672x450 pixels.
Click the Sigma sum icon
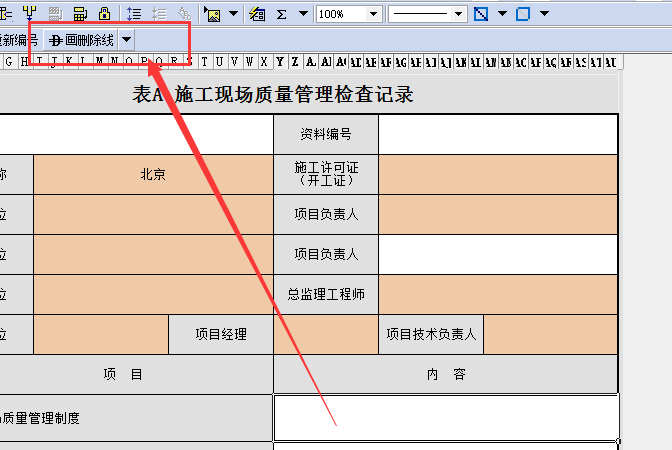point(281,14)
